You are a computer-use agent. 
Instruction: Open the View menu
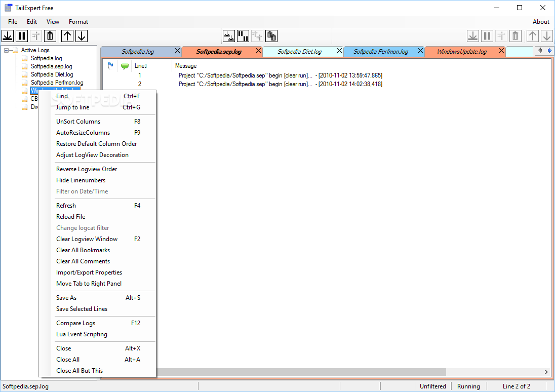tap(53, 22)
